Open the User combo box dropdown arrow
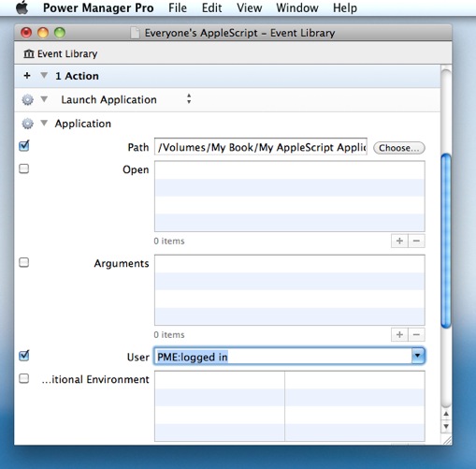 point(418,356)
